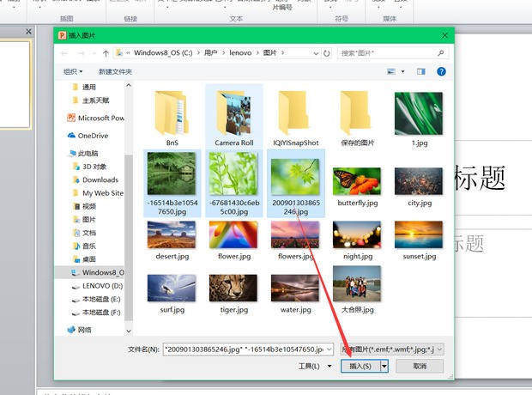Expand the 组织 dropdown menu
The height and width of the screenshot is (395, 532).
pyautogui.click(x=75, y=72)
